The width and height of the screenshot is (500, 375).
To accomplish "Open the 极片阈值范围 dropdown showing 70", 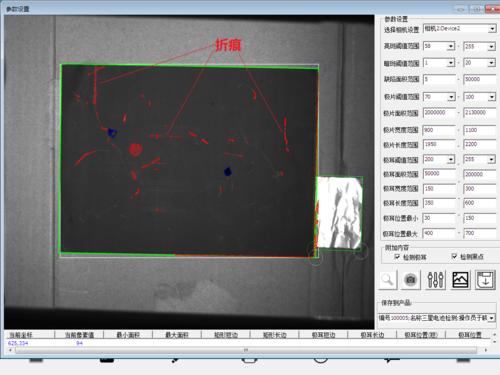I will [439, 97].
